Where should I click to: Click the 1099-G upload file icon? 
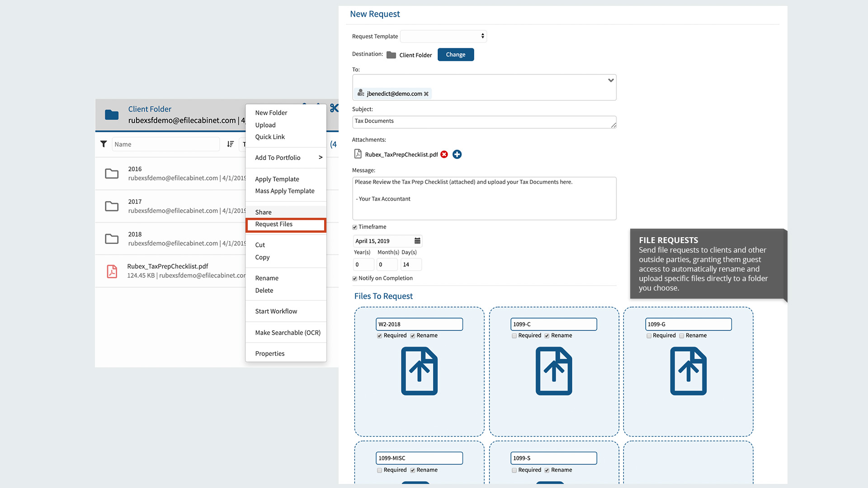688,371
